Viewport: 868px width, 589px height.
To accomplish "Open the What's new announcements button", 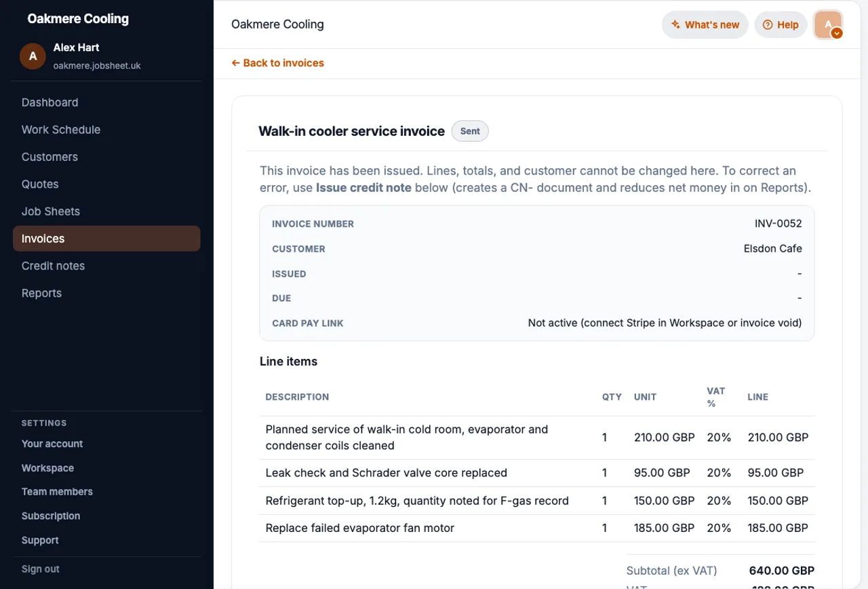I will point(705,25).
